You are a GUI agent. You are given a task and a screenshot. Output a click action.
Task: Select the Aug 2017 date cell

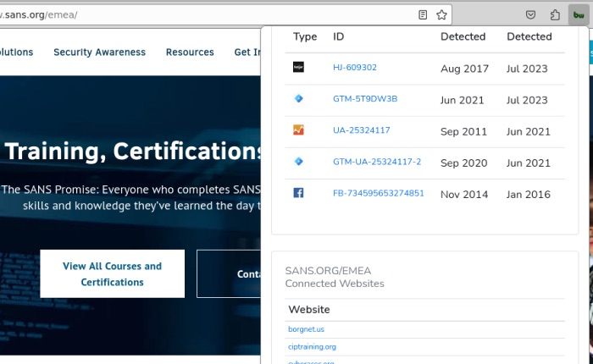click(x=464, y=69)
